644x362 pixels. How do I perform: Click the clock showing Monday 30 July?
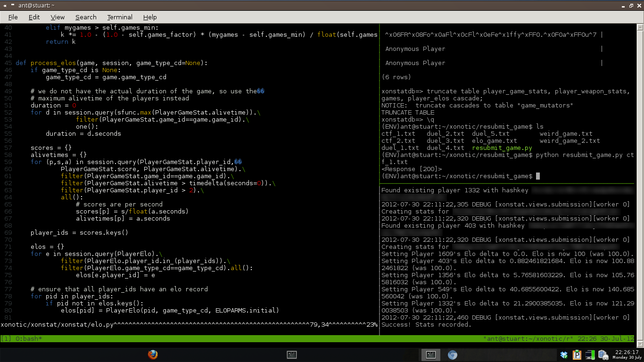[x=627, y=355]
